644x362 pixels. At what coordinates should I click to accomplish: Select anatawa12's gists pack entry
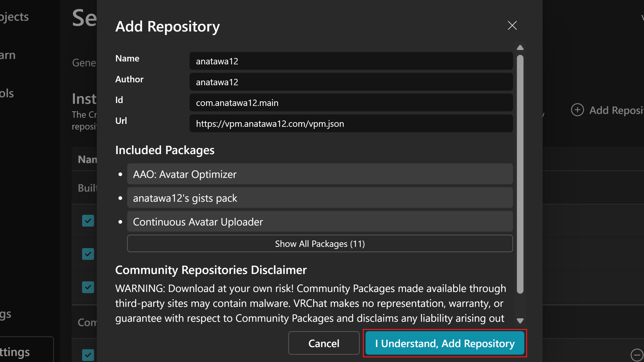coord(320,198)
